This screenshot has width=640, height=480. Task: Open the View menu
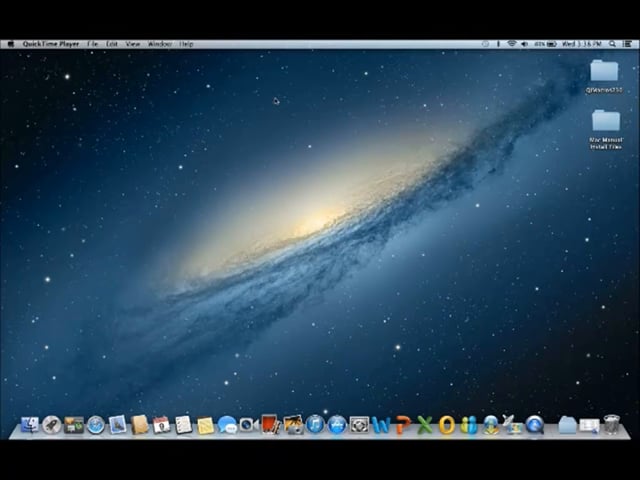(x=133, y=44)
